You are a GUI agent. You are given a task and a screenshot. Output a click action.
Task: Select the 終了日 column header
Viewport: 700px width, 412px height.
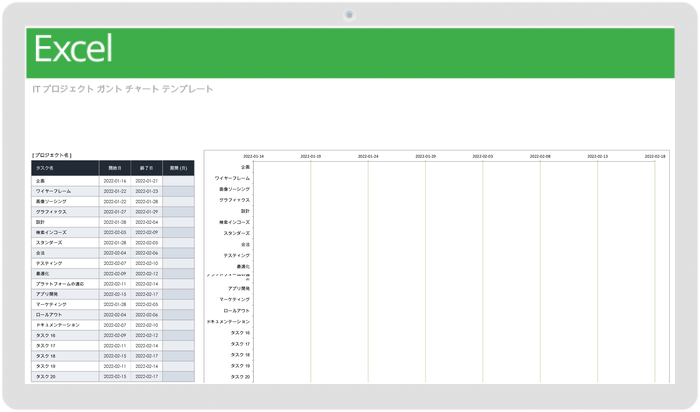(146, 168)
